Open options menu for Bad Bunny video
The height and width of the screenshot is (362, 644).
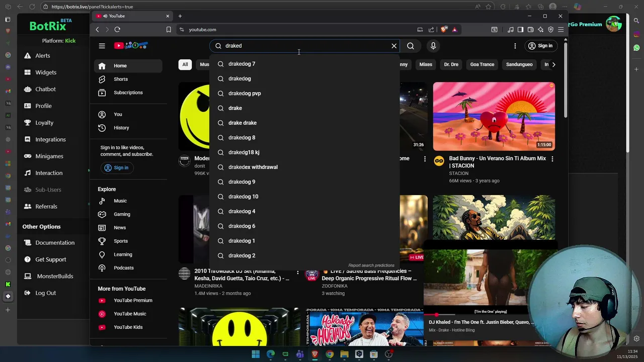552,159
